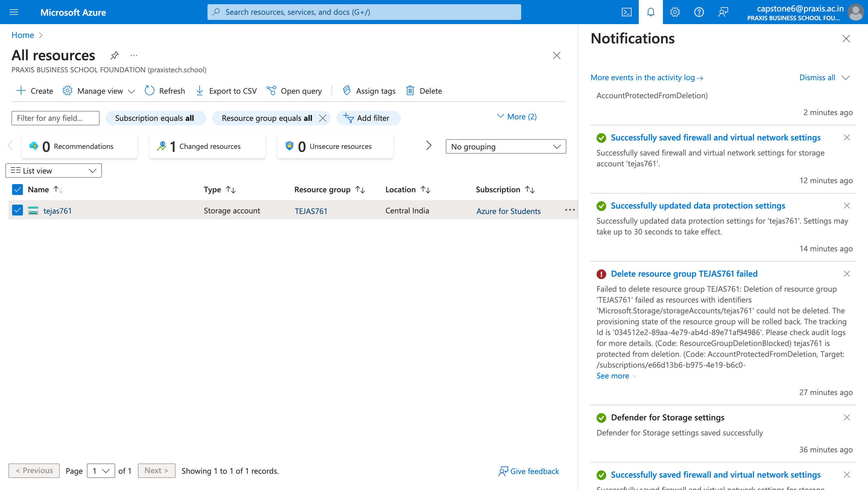Click the notifications bell icon
868x490 pixels.
[651, 12]
